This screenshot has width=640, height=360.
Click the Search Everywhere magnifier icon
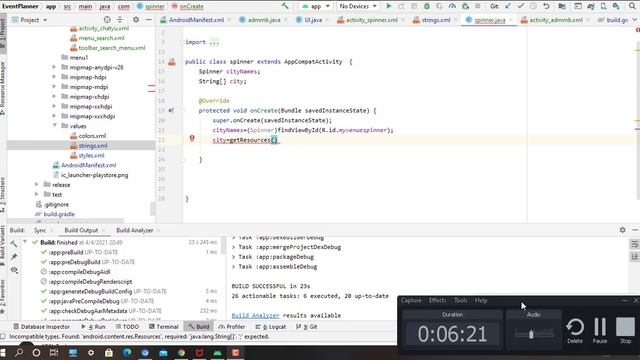coord(632,6)
